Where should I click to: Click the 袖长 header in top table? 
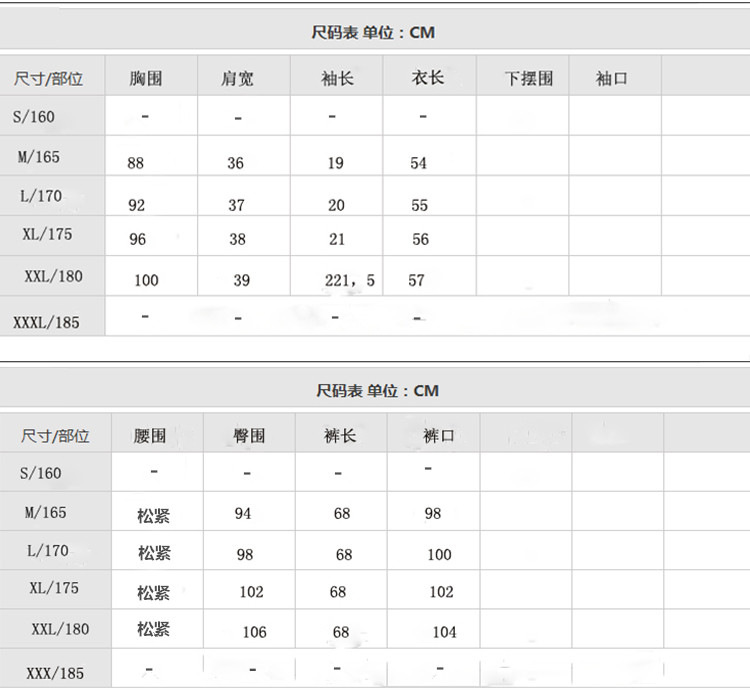coord(337,78)
